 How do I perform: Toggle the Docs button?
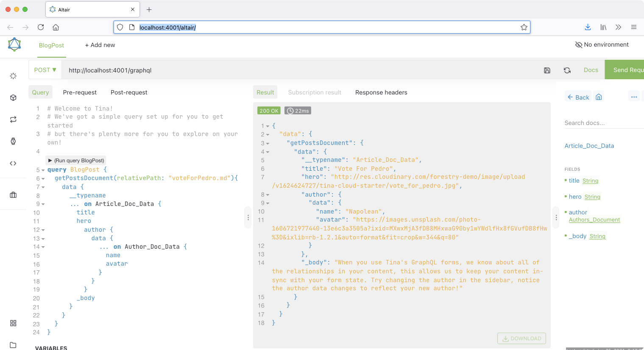pyautogui.click(x=591, y=70)
